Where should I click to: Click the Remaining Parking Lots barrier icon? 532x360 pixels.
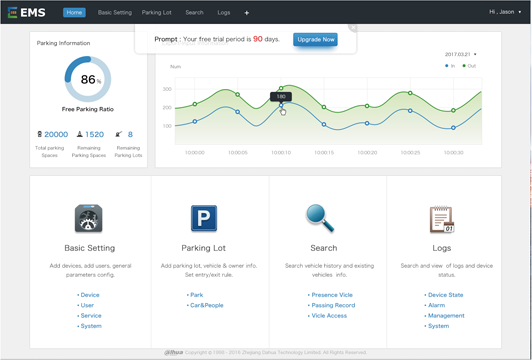pos(118,134)
